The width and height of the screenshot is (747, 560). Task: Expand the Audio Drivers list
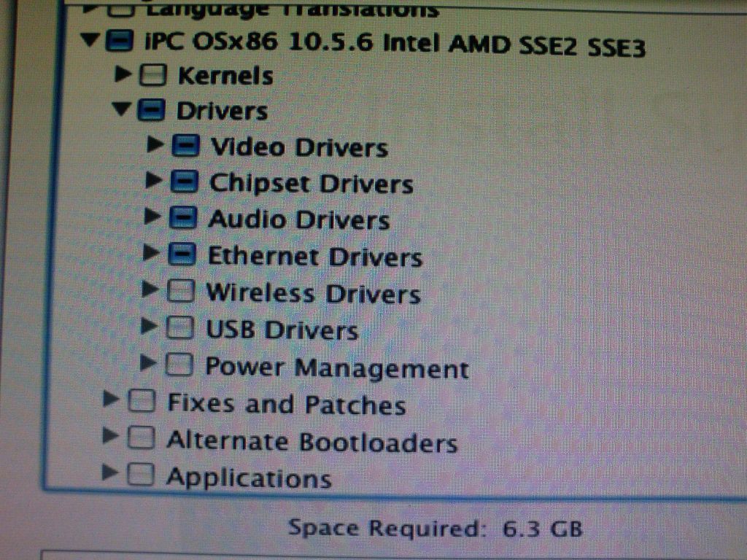(152, 216)
